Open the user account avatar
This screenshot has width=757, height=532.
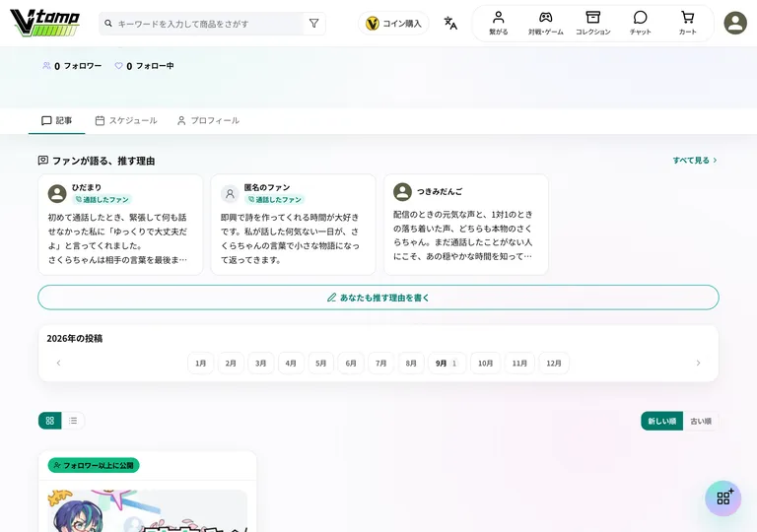tap(735, 24)
